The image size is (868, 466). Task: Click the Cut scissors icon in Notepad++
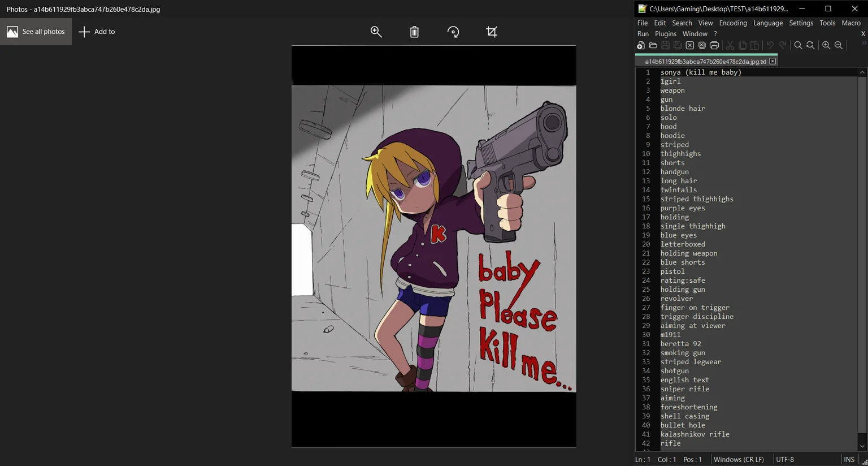730,45
